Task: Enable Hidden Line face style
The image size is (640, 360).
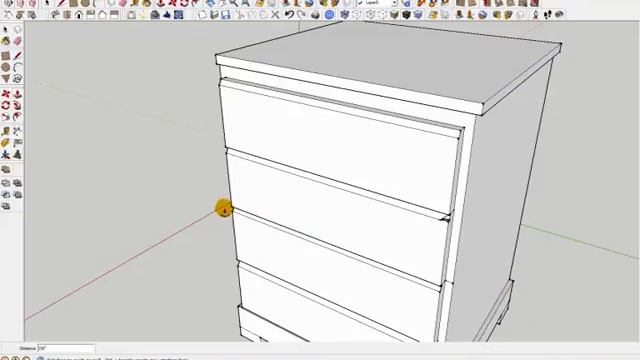Action: (x=382, y=15)
